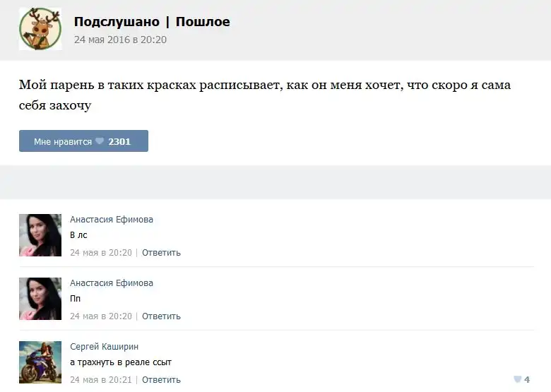Open Анастасия Ефимова's name above "Пп"
The image size is (551, 392).
pyautogui.click(x=112, y=283)
